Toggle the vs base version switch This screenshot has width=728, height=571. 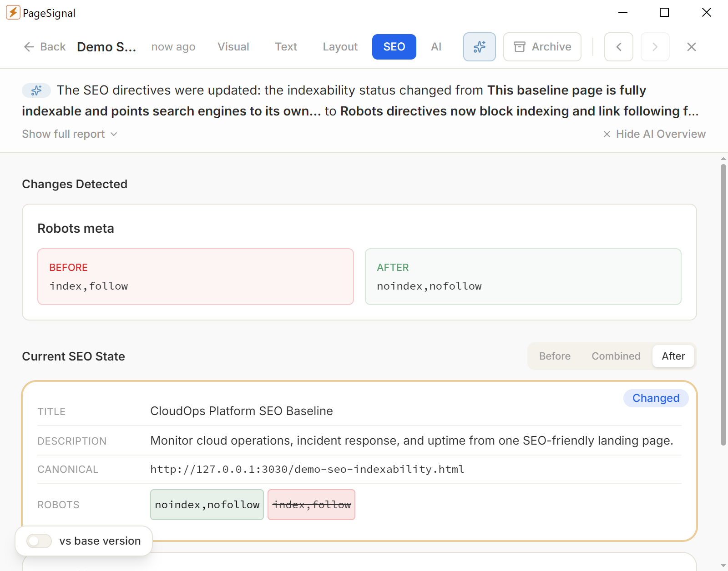coord(39,541)
